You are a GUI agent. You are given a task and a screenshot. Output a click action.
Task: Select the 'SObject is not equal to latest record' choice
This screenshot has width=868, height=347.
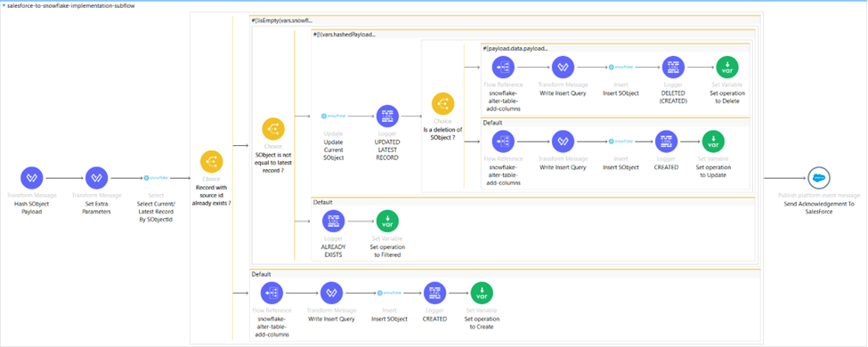[x=273, y=128]
